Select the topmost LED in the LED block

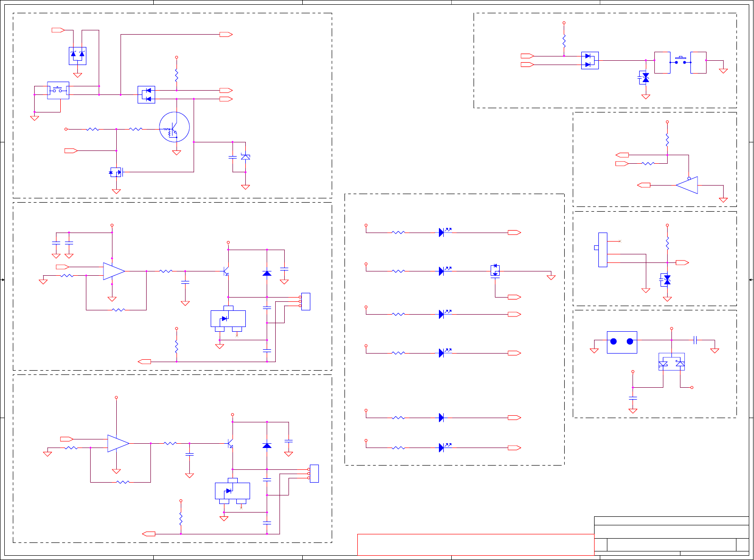coord(444,232)
